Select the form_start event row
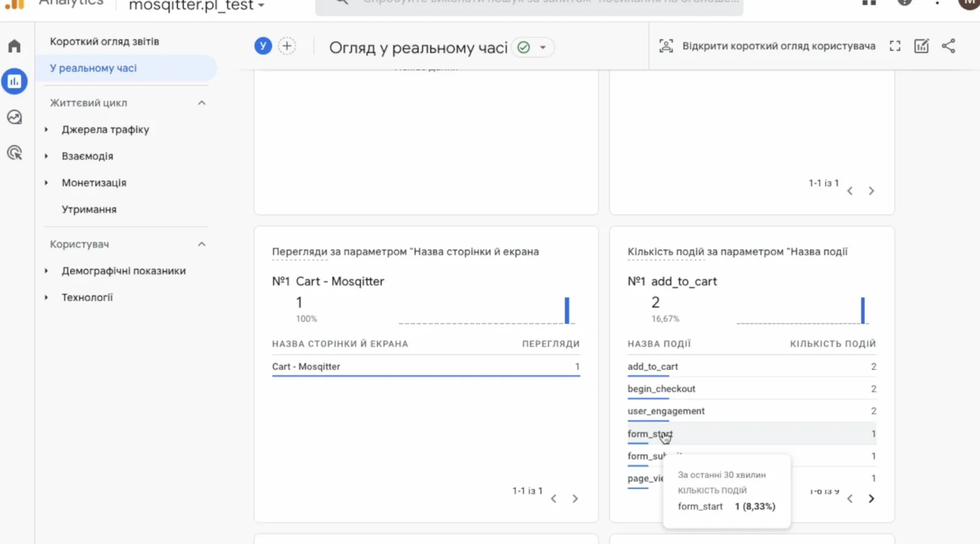The width and height of the screenshot is (980, 544). (752, 434)
